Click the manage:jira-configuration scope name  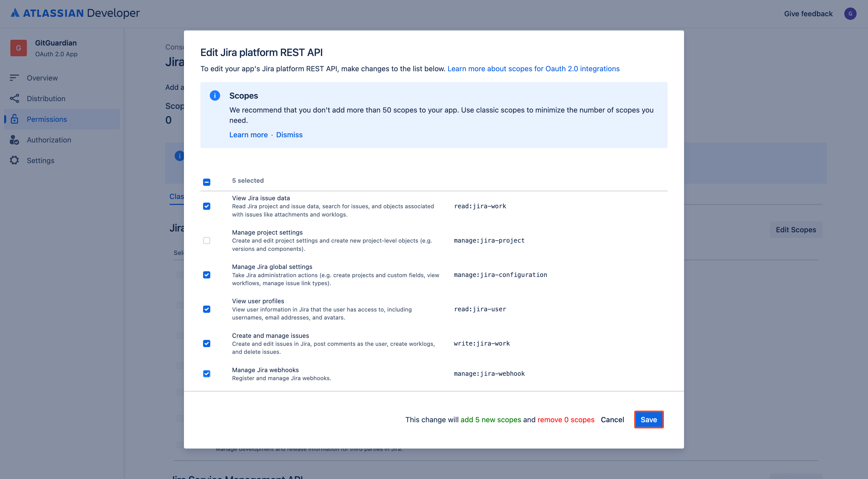[x=500, y=275]
